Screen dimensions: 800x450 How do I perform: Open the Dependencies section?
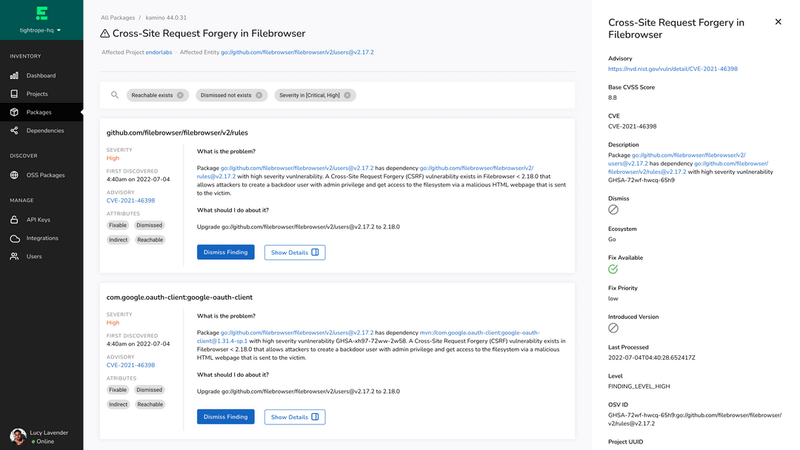[45, 130]
